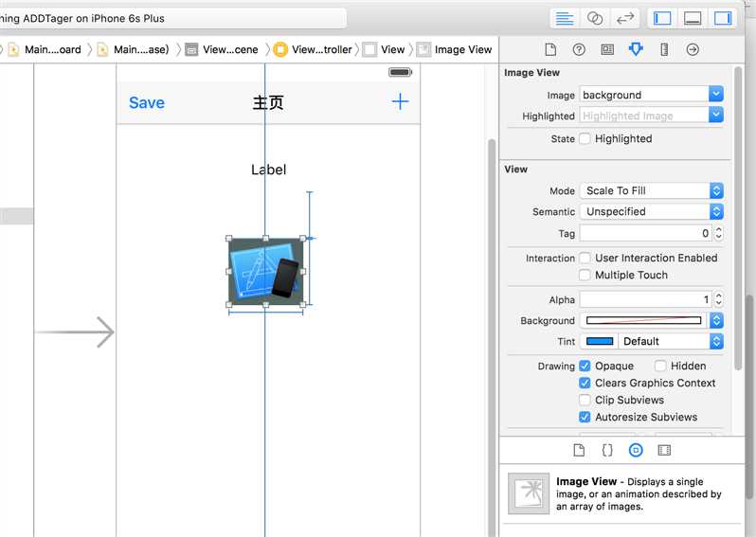Toggle the Debug area pane
The width and height of the screenshot is (756, 537).
693,19
